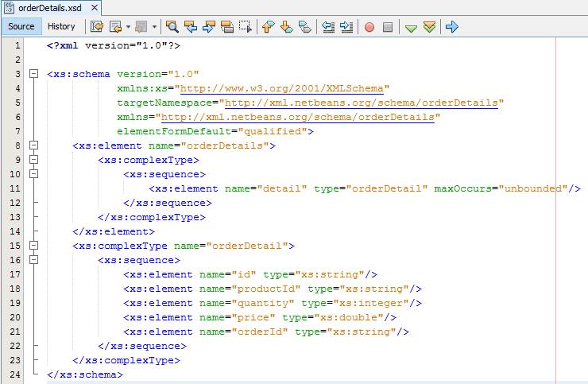Viewport: 588px width, 384px height.
Task: Open the Forward history dropdown arrow
Action: (154, 27)
